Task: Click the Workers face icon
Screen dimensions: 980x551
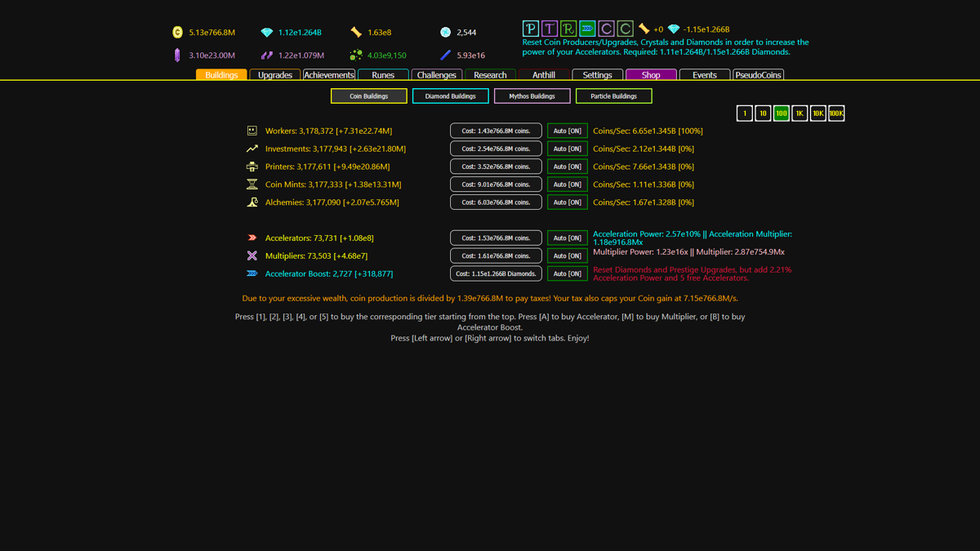Action: 253,131
